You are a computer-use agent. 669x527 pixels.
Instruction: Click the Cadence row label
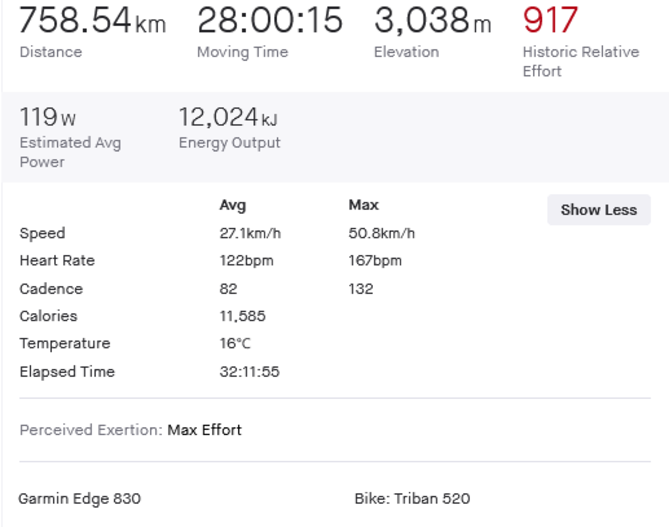tap(51, 289)
